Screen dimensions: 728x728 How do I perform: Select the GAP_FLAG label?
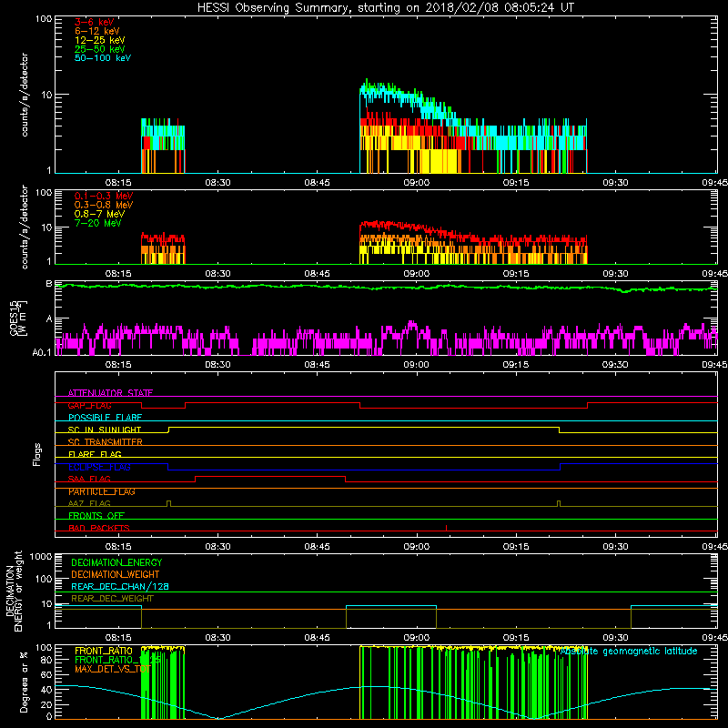coord(89,405)
